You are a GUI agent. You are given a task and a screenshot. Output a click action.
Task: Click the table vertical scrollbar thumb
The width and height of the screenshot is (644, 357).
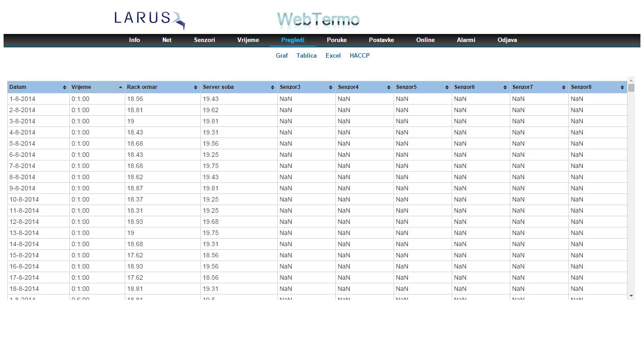[631, 88]
